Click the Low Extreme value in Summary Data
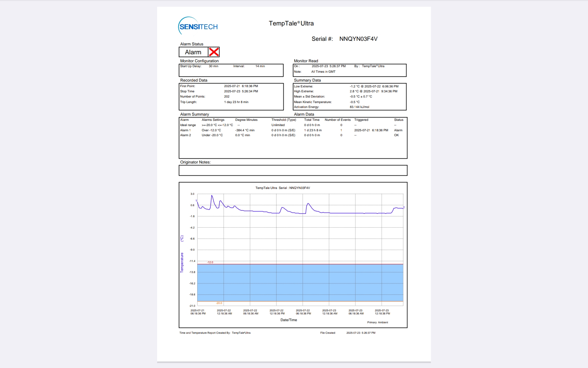Image resolution: width=588 pixels, height=368 pixels. tap(374, 86)
